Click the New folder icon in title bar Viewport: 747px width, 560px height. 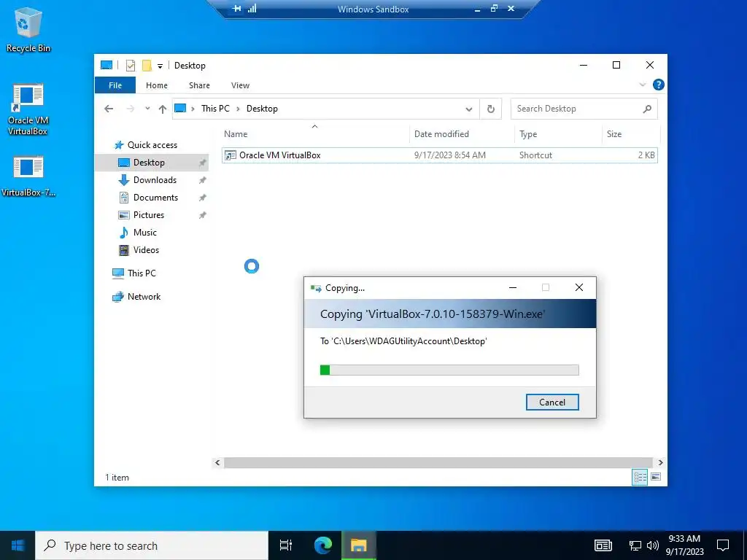pyautogui.click(x=147, y=65)
